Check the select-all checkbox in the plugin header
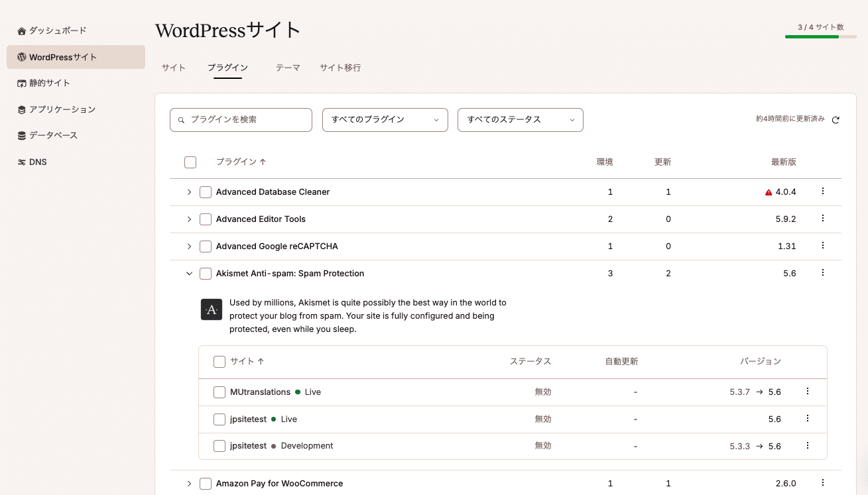The width and height of the screenshot is (868, 495). (190, 162)
